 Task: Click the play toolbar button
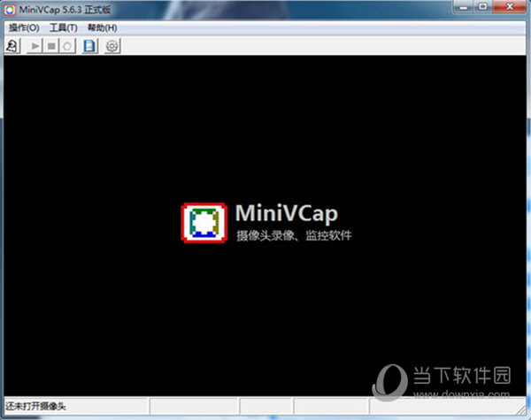pyautogui.click(x=35, y=46)
